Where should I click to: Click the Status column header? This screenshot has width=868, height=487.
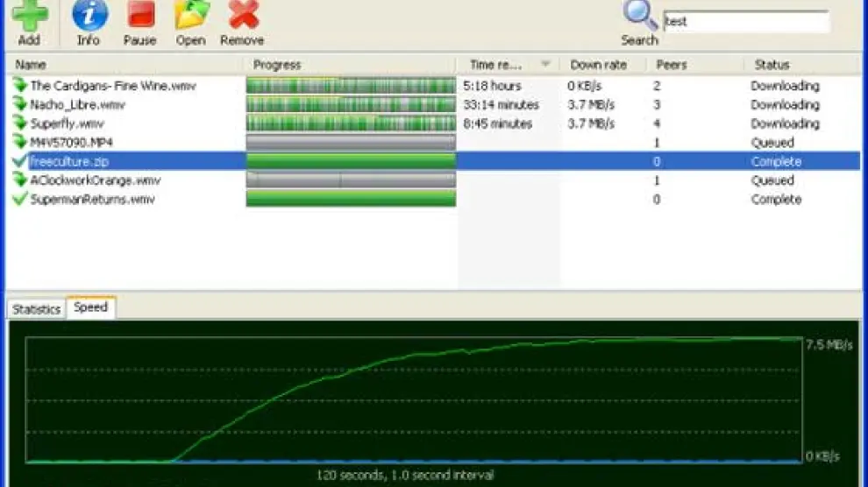pyautogui.click(x=772, y=65)
